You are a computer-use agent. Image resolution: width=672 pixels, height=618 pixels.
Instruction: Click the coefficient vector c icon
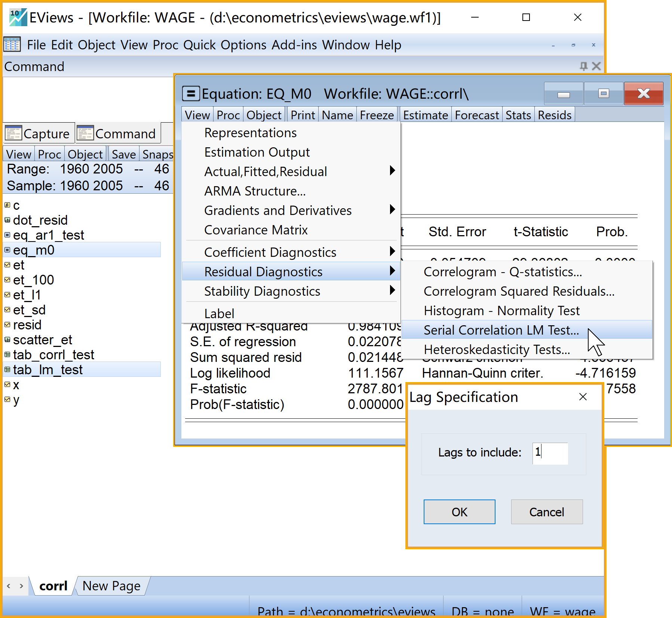click(x=7, y=205)
